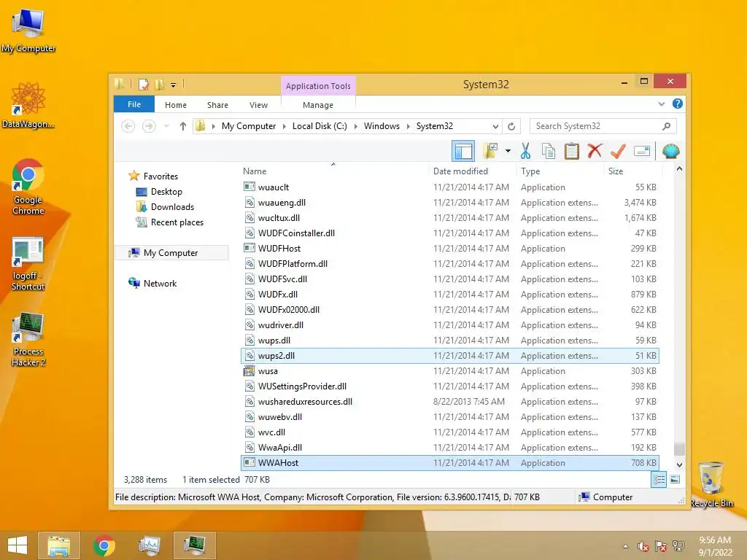Click the Paste clipboard icon
This screenshot has width=747, height=560.
[572, 151]
